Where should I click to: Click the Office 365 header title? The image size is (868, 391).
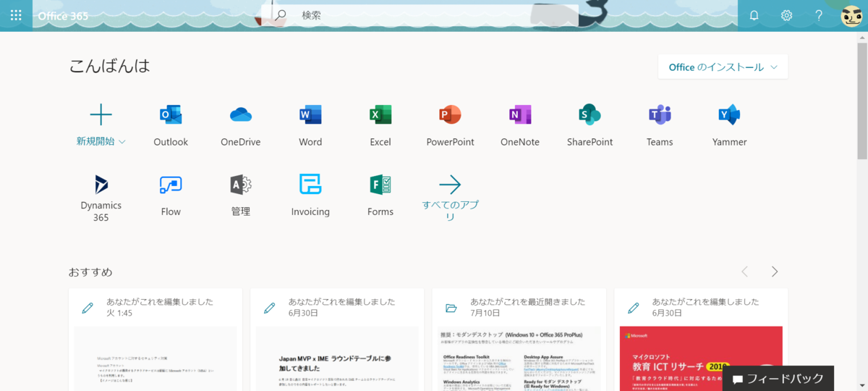(x=63, y=15)
